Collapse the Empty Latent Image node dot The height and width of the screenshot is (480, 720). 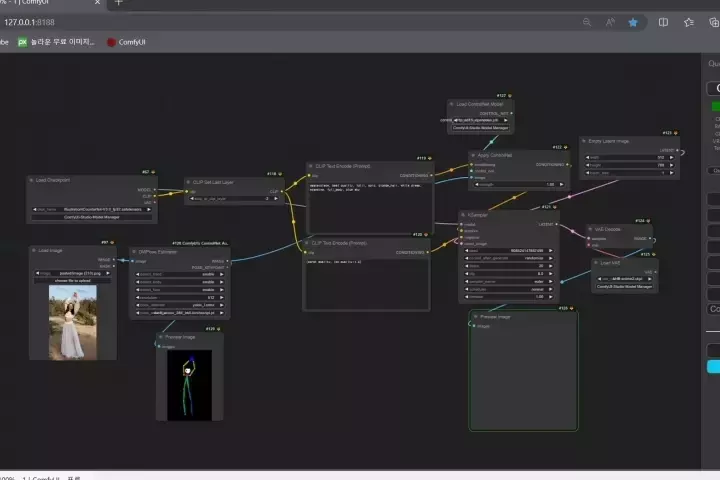coord(584,141)
